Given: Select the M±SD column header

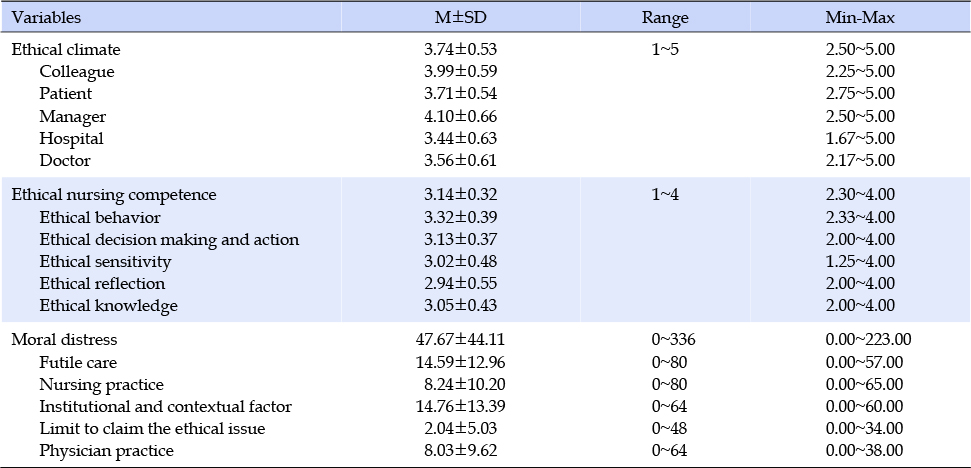Looking at the screenshot, I should click(460, 18).
